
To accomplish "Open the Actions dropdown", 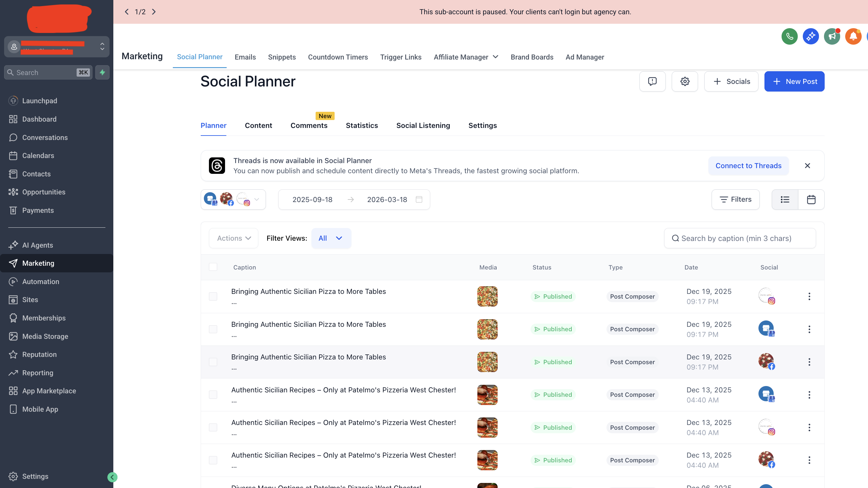I will click(x=234, y=238).
